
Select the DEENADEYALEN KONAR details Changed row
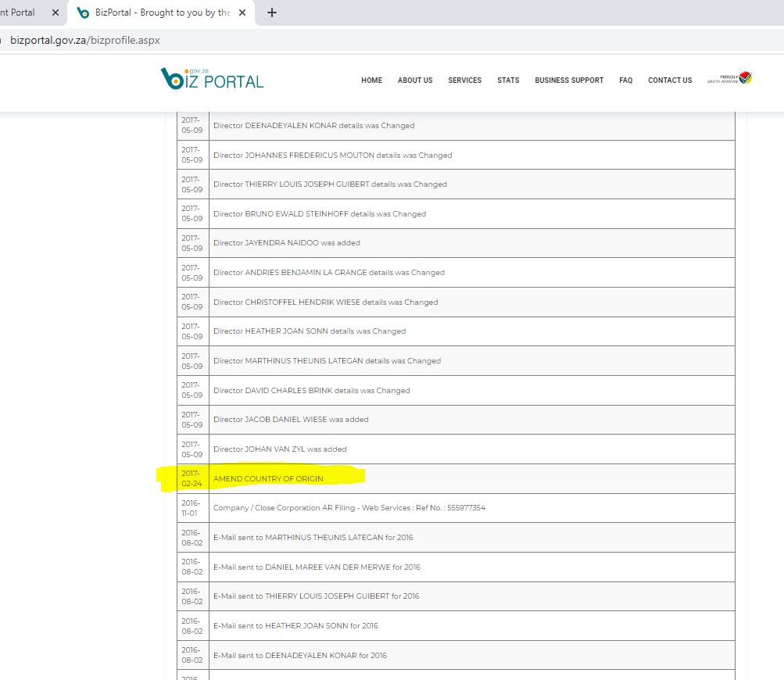(x=456, y=126)
